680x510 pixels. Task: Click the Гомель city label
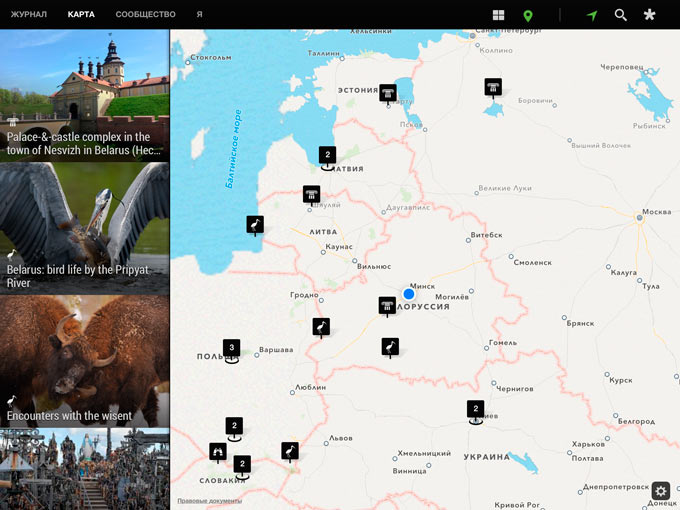tap(503, 342)
